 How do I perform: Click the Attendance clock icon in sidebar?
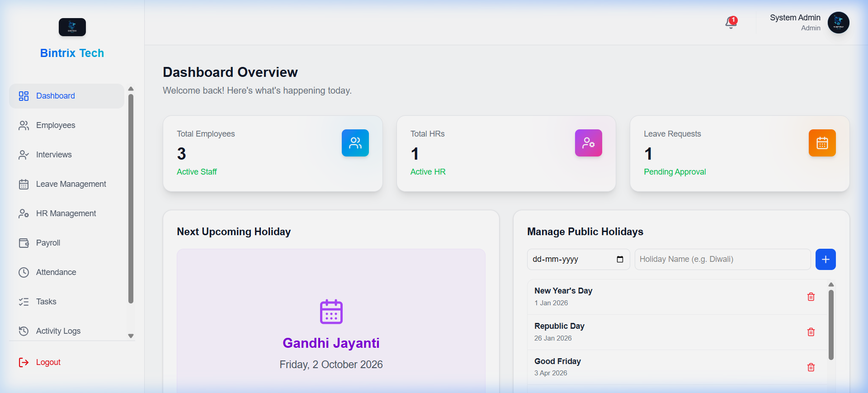point(24,272)
